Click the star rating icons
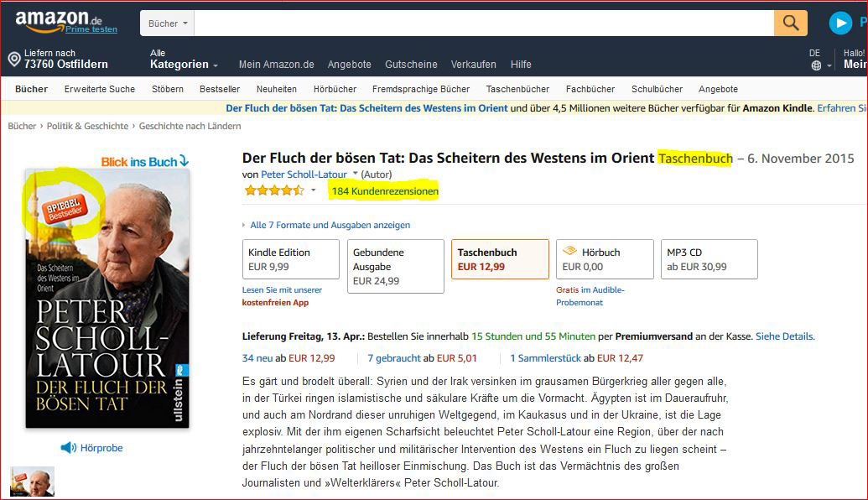Image resolution: width=868 pixels, height=500 pixels. coord(274,191)
